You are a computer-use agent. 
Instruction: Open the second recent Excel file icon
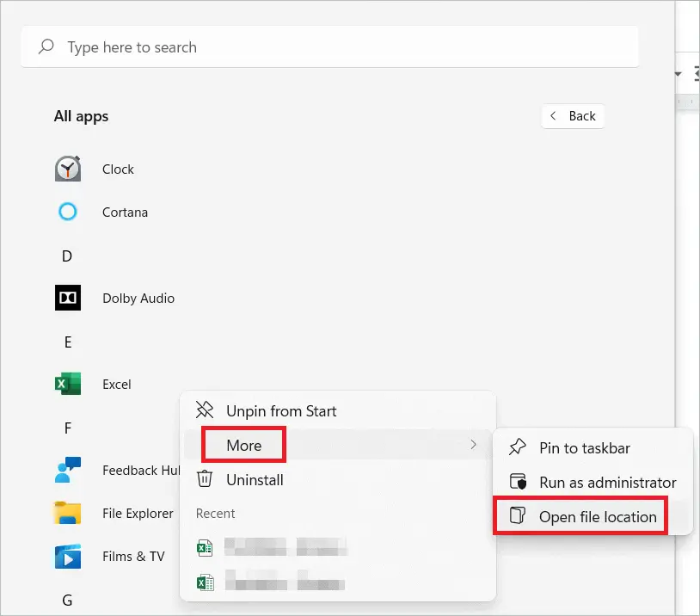[206, 582]
